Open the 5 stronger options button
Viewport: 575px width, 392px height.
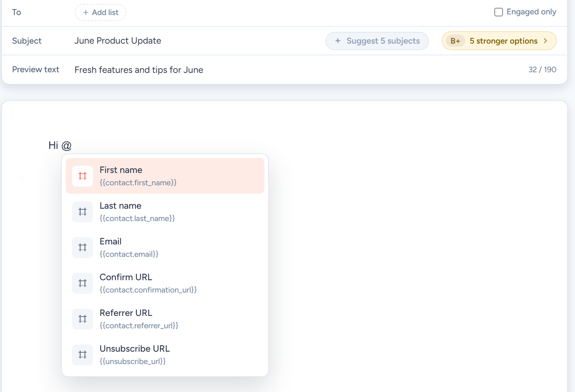point(499,41)
